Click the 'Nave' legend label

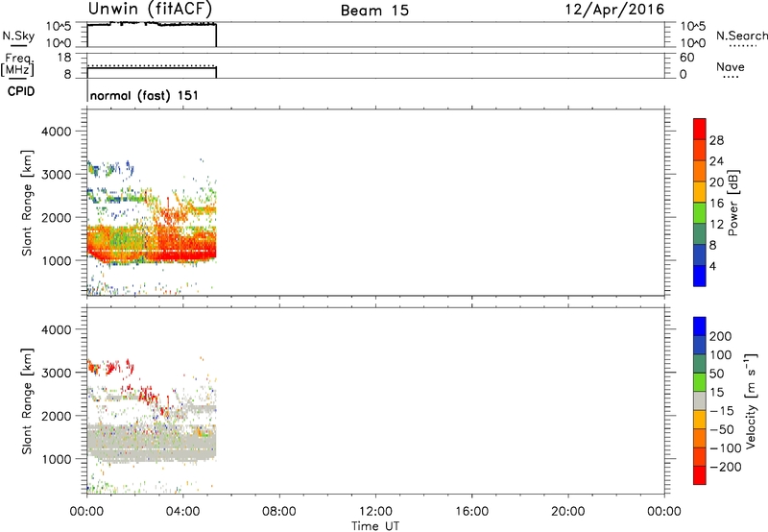click(x=731, y=67)
